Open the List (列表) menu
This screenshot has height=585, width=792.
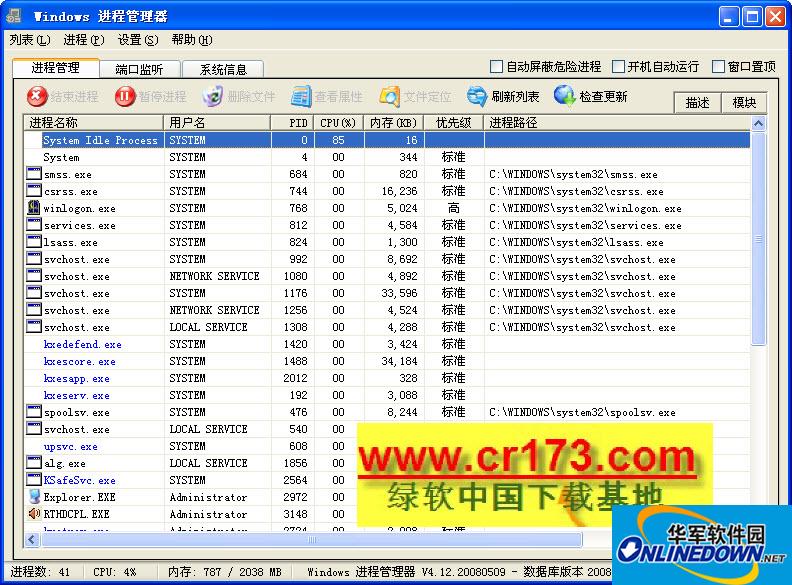coord(30,39)
